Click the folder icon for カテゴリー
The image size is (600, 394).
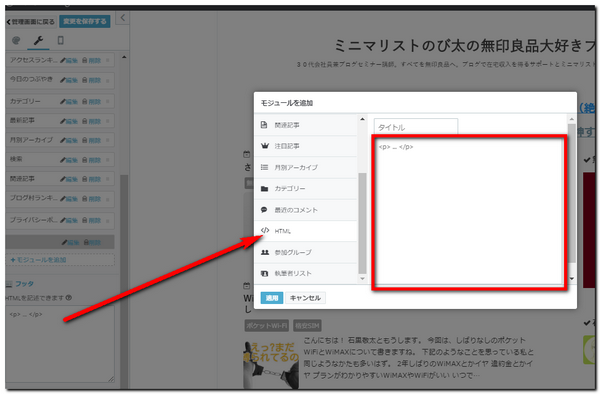(x=264, y=189)
